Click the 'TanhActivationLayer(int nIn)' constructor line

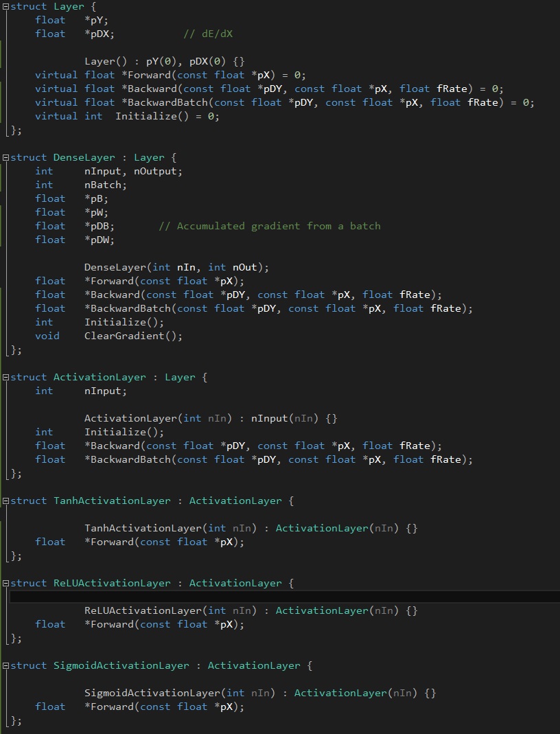(250, 528)
